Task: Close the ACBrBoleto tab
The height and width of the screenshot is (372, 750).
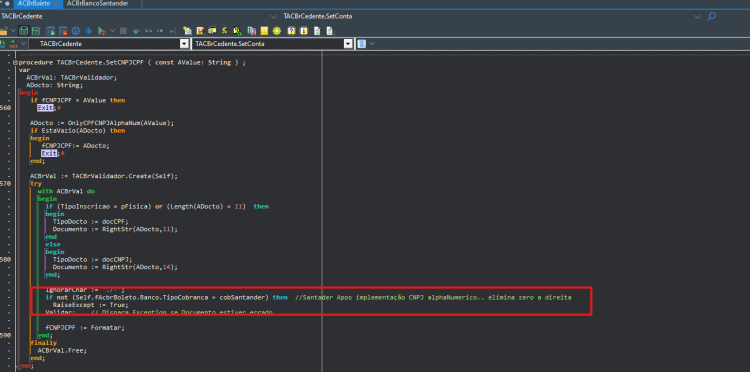Action: pyautogui.click(x=56, y=3)
